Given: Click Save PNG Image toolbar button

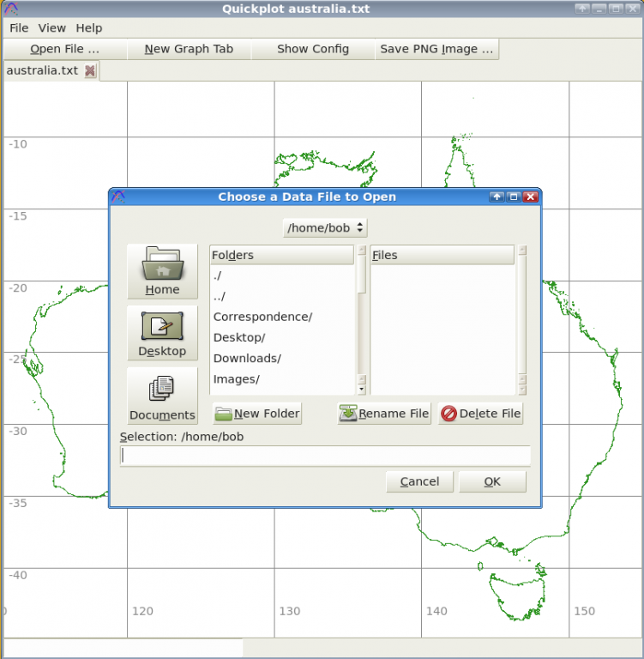Looking at the screenshot, I should (x=436, y=49).
